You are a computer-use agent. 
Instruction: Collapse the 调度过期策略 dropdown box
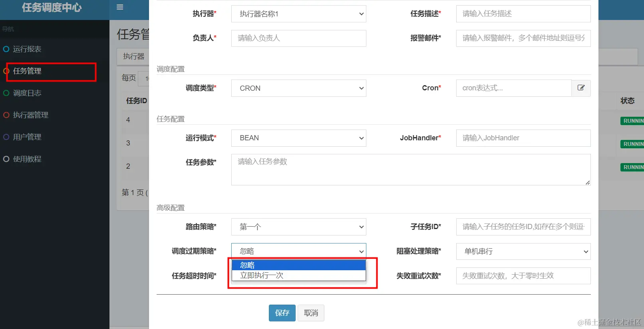[x=299, y=251]
